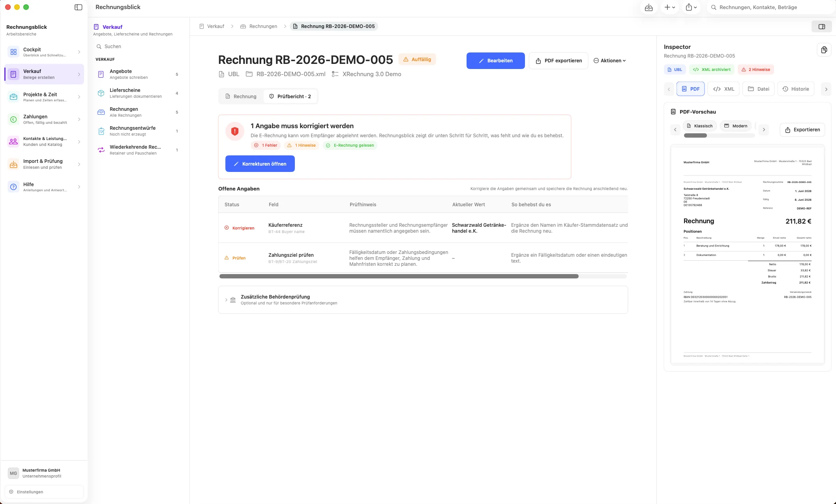Viewport: 836px width, 504px height.
Task: Click the Suchen field in the Verkauf list
Action: point(138,47)
